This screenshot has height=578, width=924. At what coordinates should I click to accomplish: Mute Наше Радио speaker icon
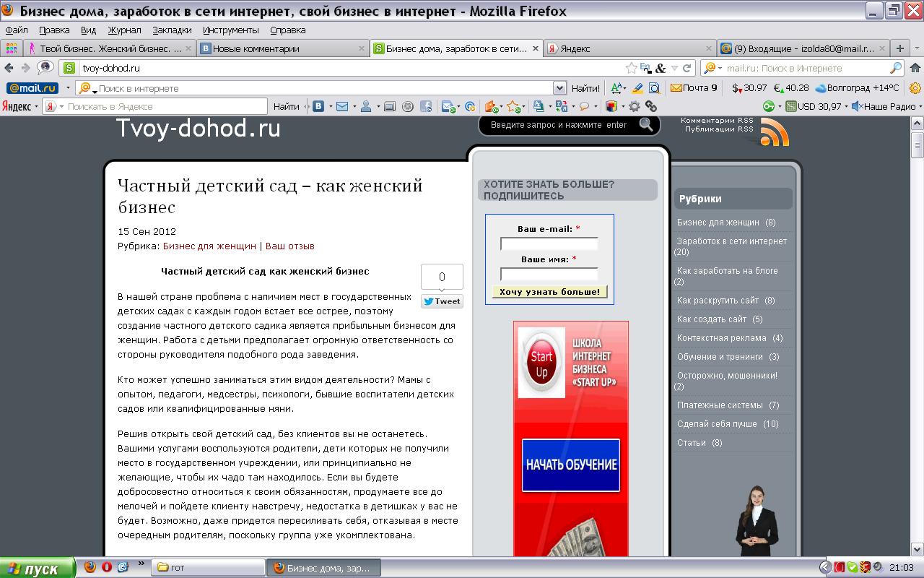pos(857,106)
